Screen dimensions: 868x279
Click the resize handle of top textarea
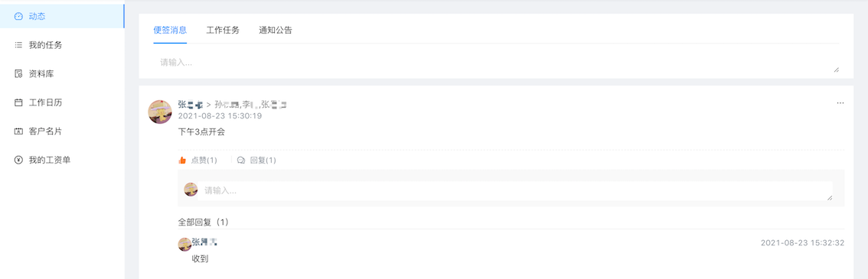[836, 70]
